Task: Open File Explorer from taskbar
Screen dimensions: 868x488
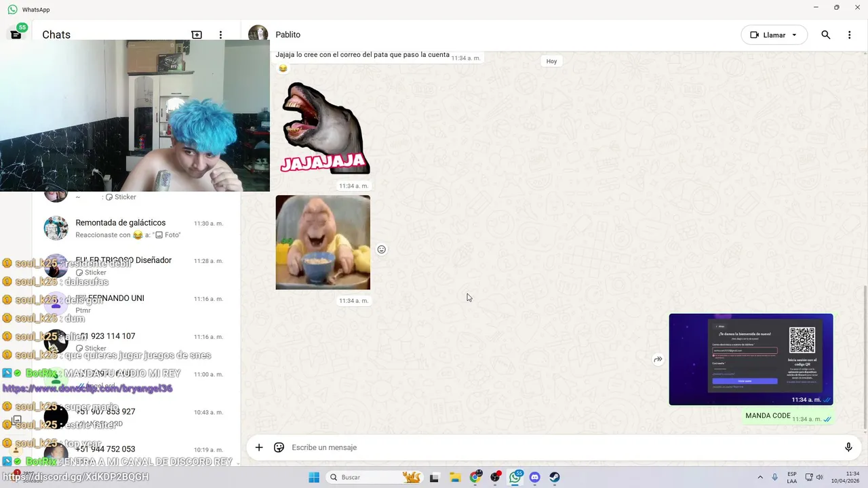Action: 455,477
